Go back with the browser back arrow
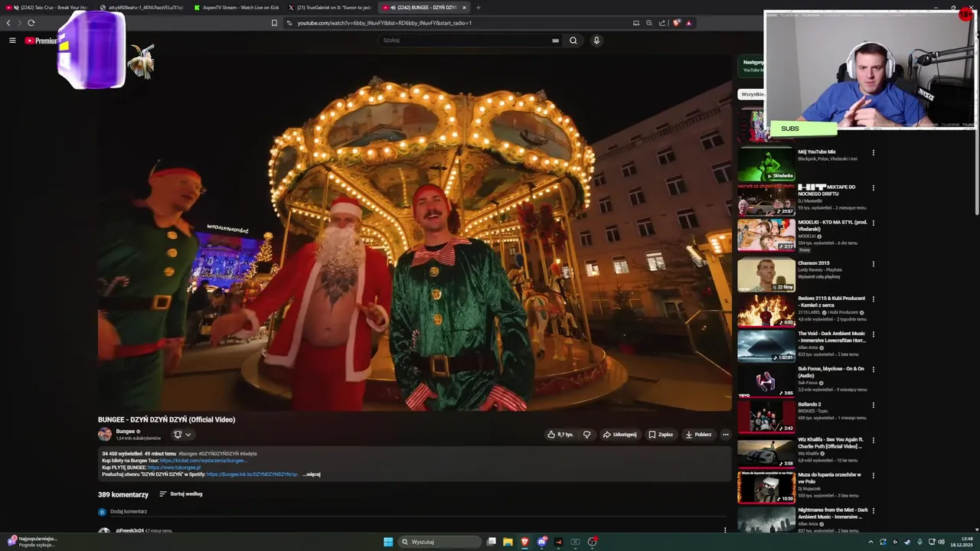 (8, 23)
